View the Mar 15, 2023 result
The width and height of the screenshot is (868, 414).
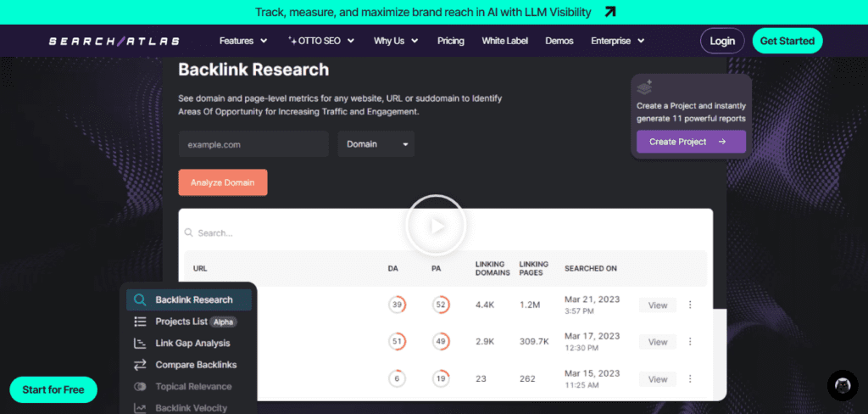pyautogui.click(x=658, y=379)
